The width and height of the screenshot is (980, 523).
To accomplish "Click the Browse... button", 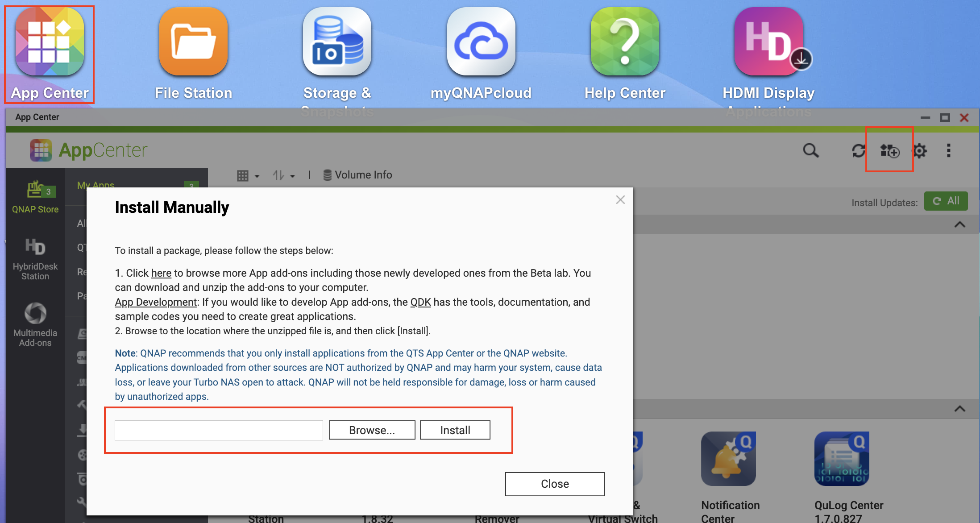I will click(x=372, y=430).
